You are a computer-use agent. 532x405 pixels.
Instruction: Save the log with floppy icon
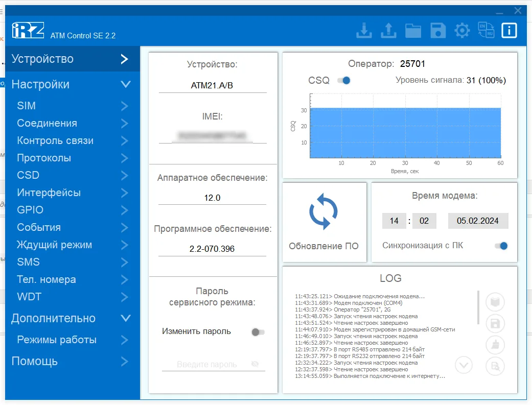point(495,324)
